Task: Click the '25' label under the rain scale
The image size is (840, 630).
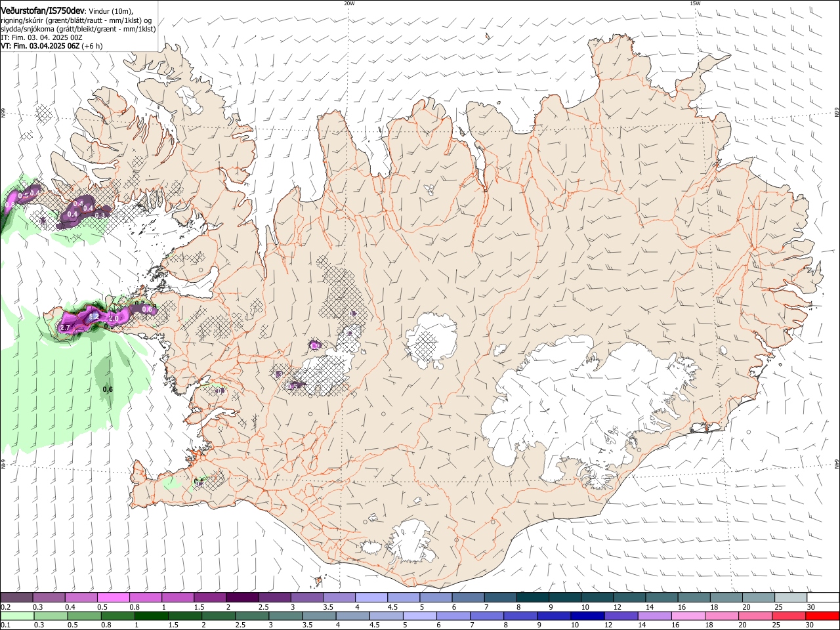Action: 776,625
